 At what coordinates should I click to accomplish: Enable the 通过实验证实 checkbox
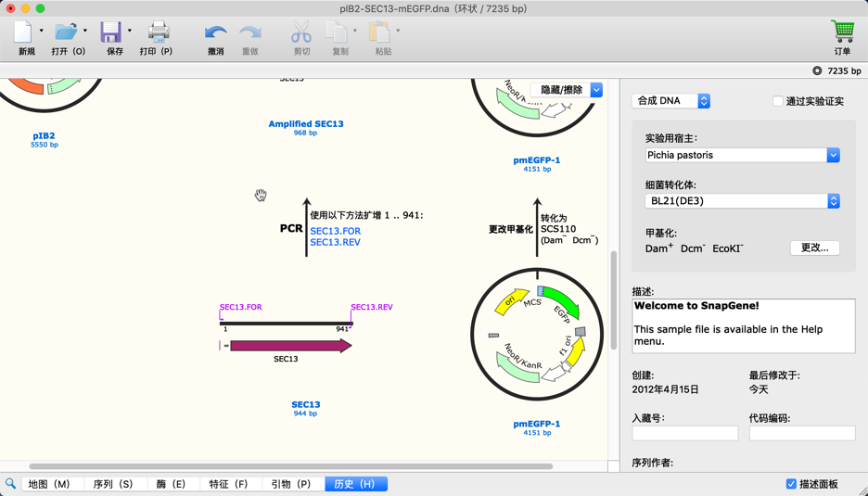click(x=778, y=101)
